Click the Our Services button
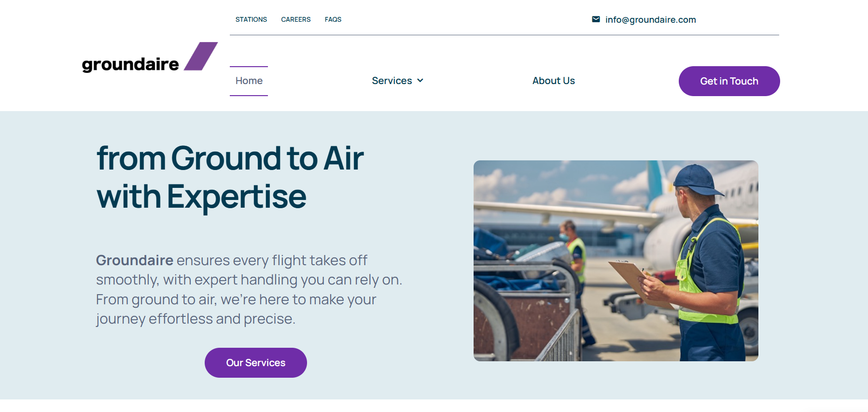This screenshot has height=412, width=868. [x=255, y=363]
